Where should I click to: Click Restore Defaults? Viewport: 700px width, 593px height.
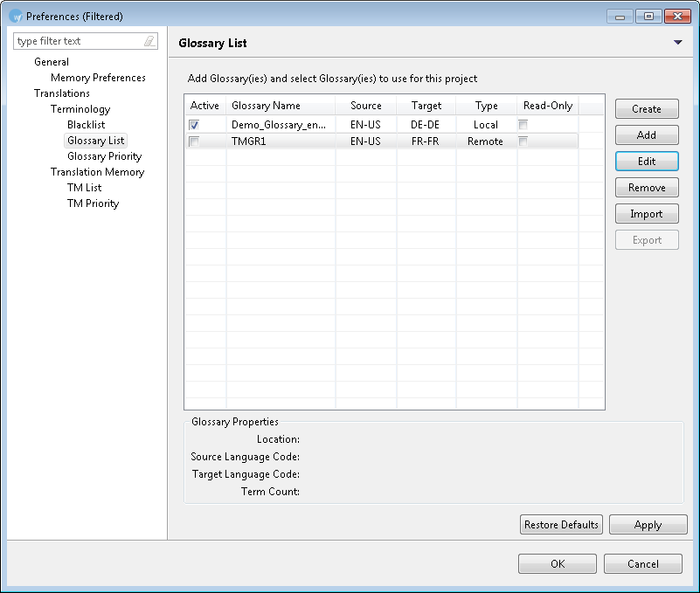561,525
